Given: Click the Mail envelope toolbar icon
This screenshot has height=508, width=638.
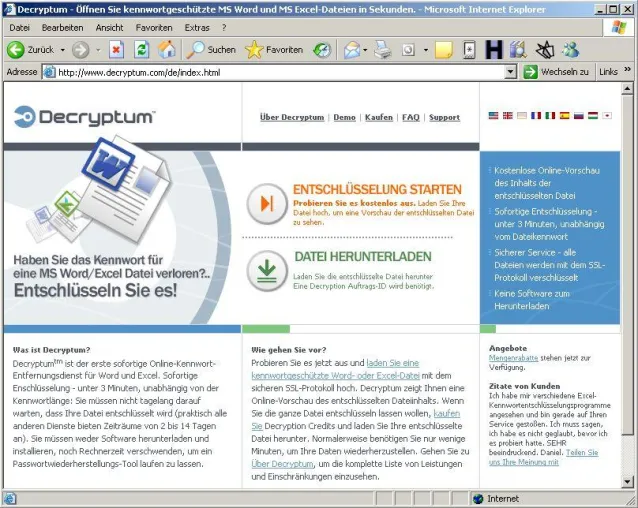Looking at the screenshot, I should [x=352, y=50].
